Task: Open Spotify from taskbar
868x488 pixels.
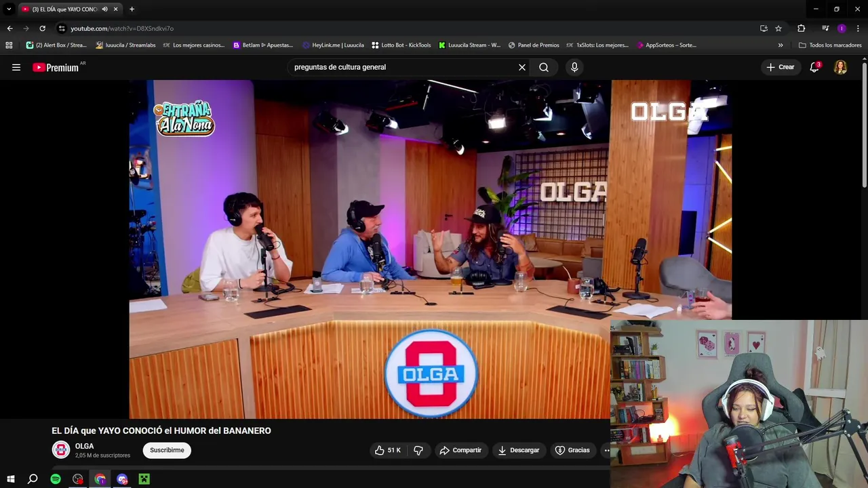Action: [56, 479]
